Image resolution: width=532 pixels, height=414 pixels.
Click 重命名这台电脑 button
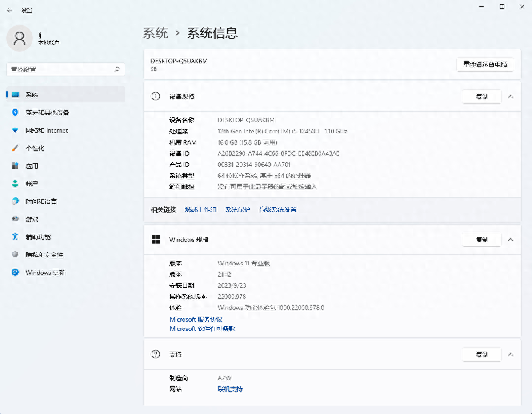(x=485, y=64)
